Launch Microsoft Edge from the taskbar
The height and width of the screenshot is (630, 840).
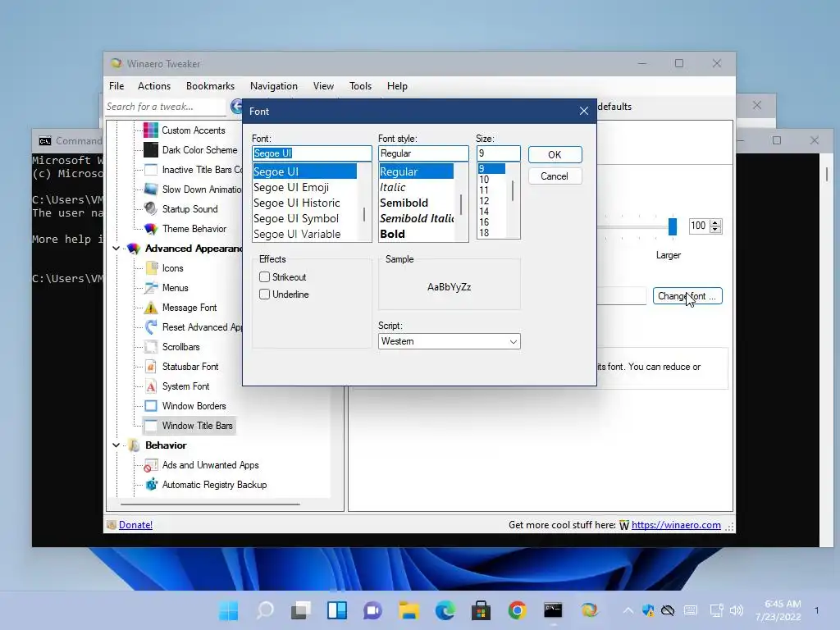pyautogui.click(x=445, y=610)
